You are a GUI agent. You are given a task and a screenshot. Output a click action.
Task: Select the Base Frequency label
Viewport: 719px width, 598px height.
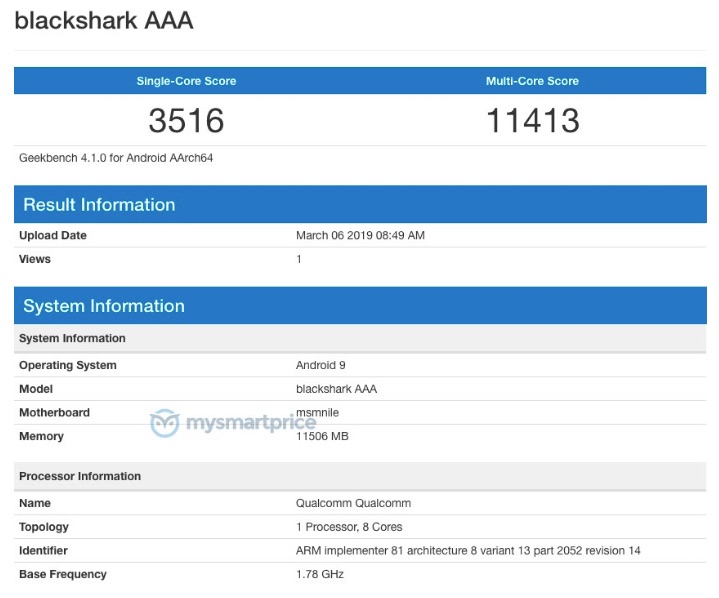63,574
